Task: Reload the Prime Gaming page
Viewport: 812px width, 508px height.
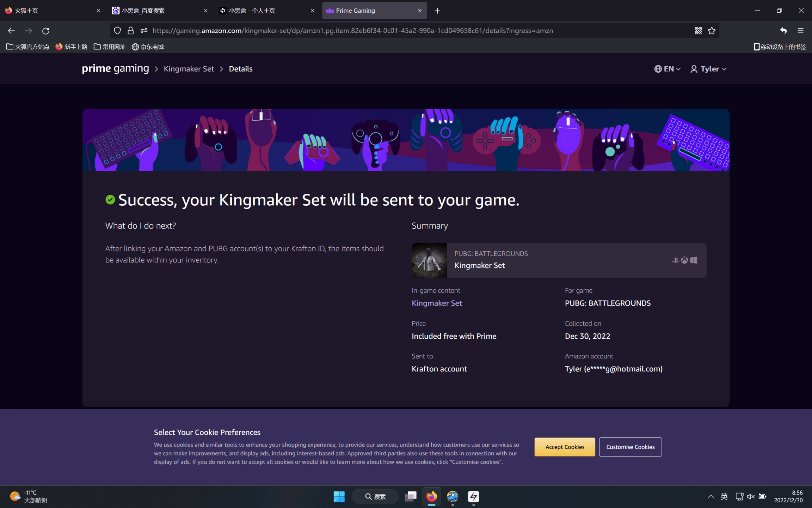Action: click(46, 31)
